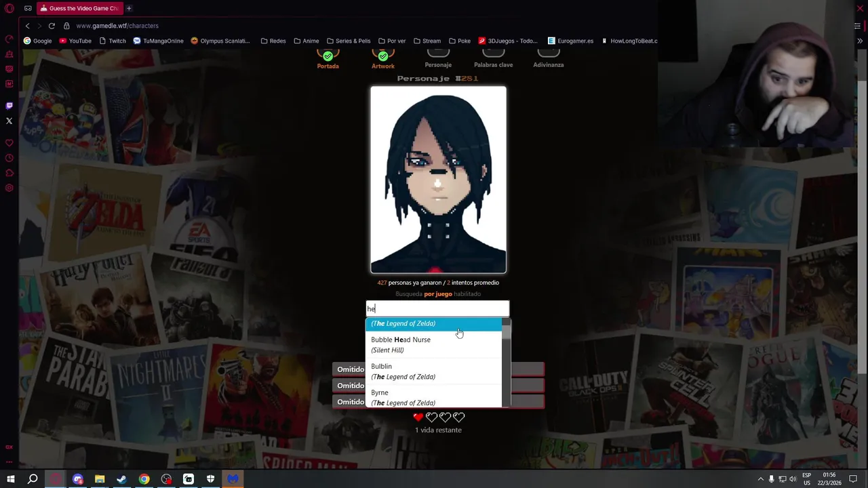Expand the Stream bookmarks folder

click(x=427, y=41)
